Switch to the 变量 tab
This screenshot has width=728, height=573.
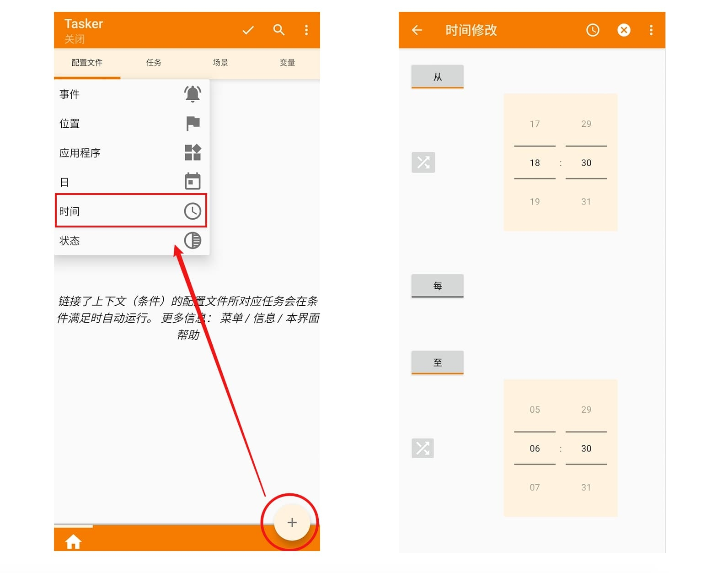coord(287,63)
